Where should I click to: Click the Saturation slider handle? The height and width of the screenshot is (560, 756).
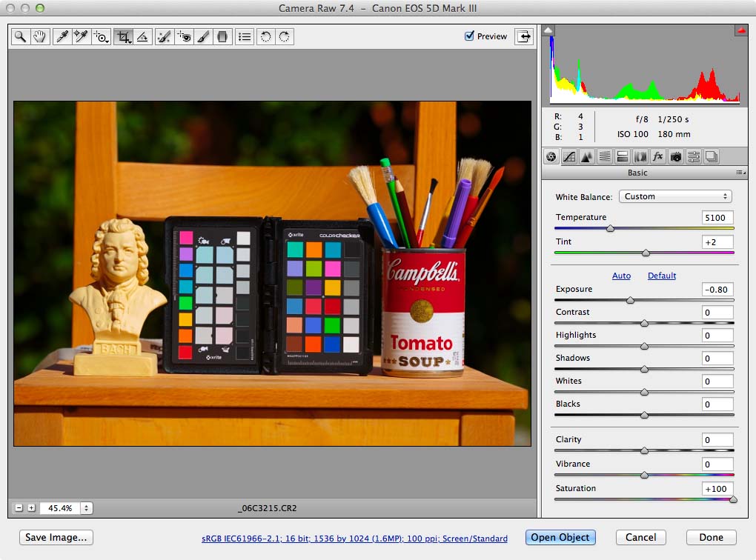click(x=733, y=500)
